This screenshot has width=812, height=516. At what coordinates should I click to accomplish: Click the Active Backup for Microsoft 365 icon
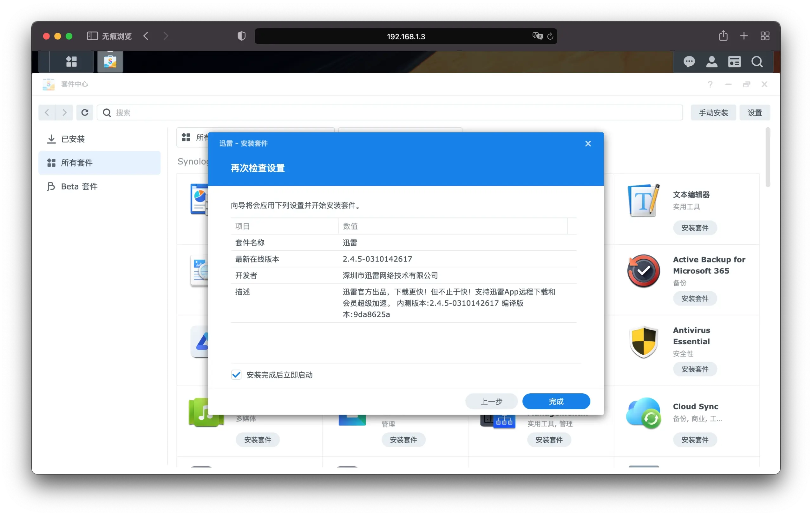coord(643,271)
